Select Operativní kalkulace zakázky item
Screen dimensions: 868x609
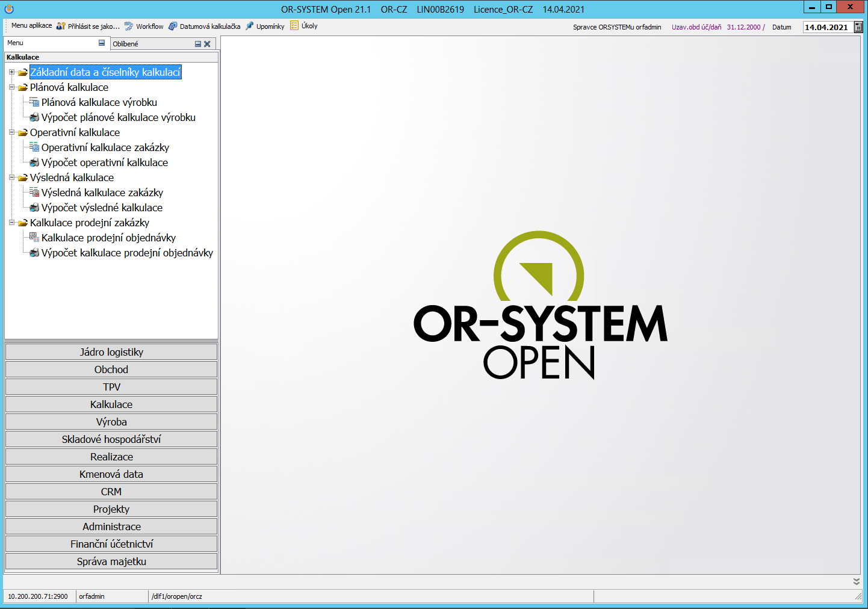click(105, 147)
